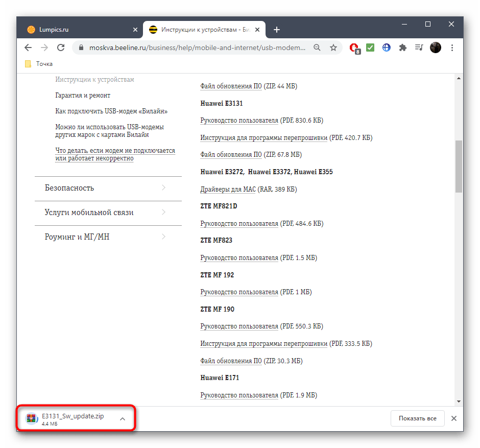Open Chrome three-dot menu
This screenshot has width=480, height=448.
tap(452, 48)
